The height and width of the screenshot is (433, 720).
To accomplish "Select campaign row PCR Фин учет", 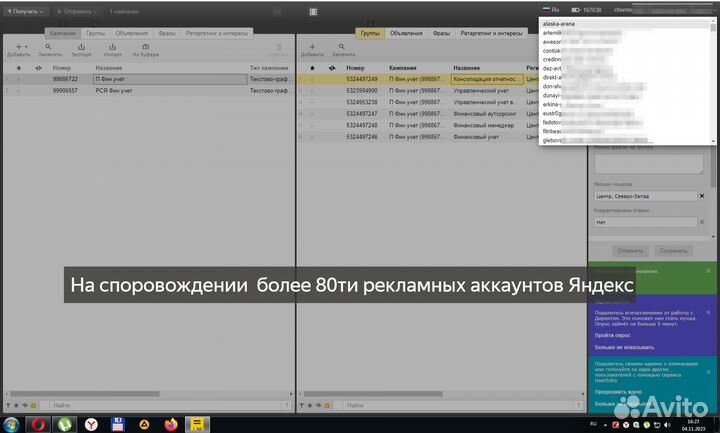I will (x=148, y=90).
